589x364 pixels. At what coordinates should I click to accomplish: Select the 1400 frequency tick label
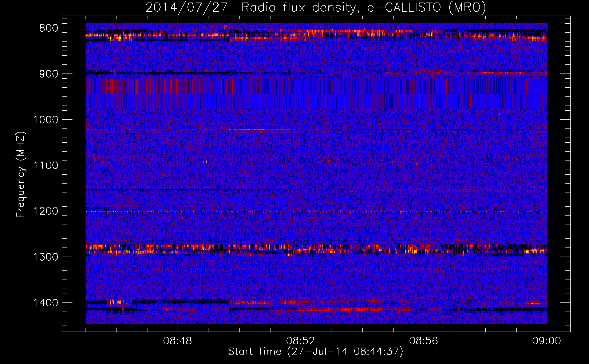pyautogui.click(x=46, y=303)
